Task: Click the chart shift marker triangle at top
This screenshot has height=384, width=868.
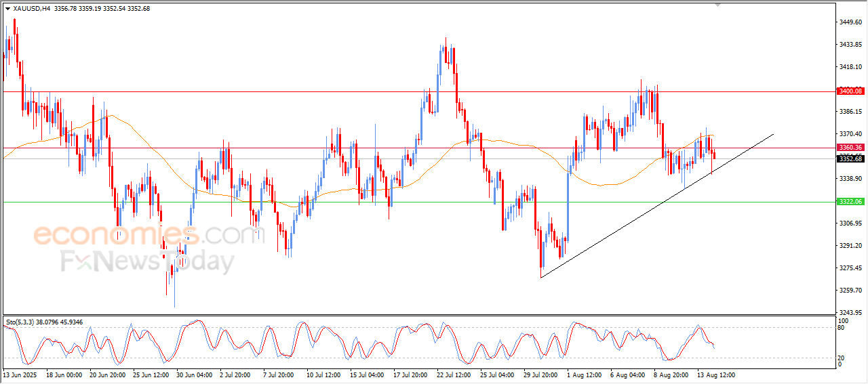Action: point(717,5)
